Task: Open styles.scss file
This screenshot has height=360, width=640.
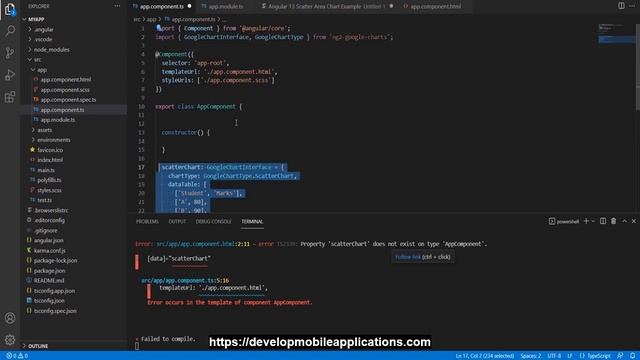Action: tap(49, 190)
